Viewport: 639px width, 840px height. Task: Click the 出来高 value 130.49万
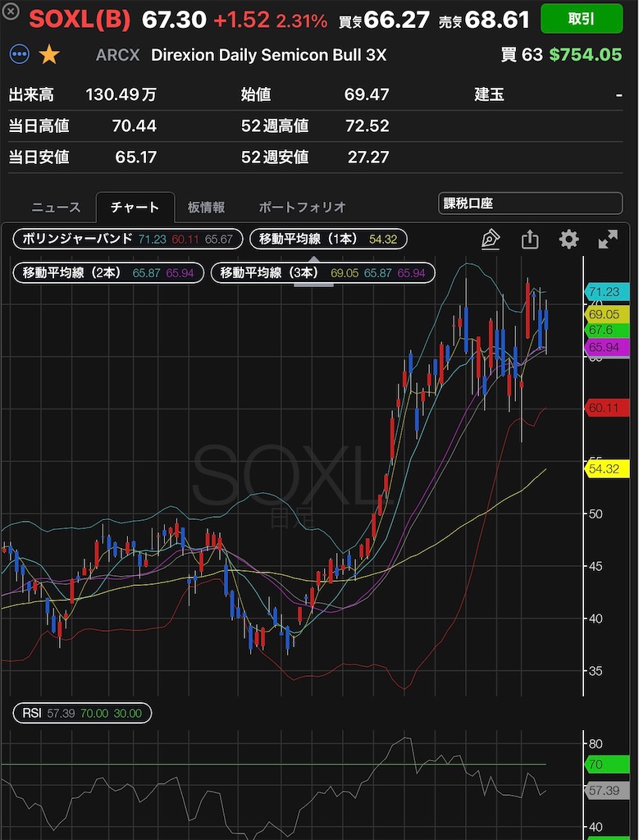coord(121,95)
